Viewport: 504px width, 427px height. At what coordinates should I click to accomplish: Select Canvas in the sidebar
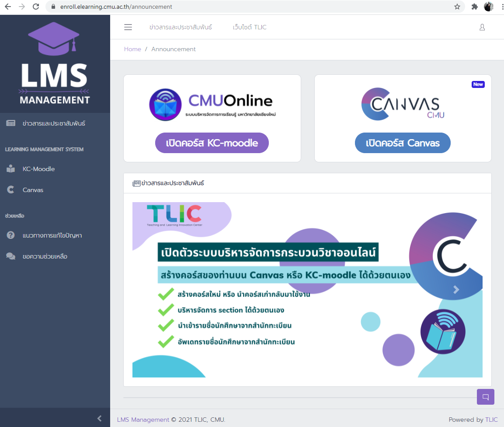[33, 190]
